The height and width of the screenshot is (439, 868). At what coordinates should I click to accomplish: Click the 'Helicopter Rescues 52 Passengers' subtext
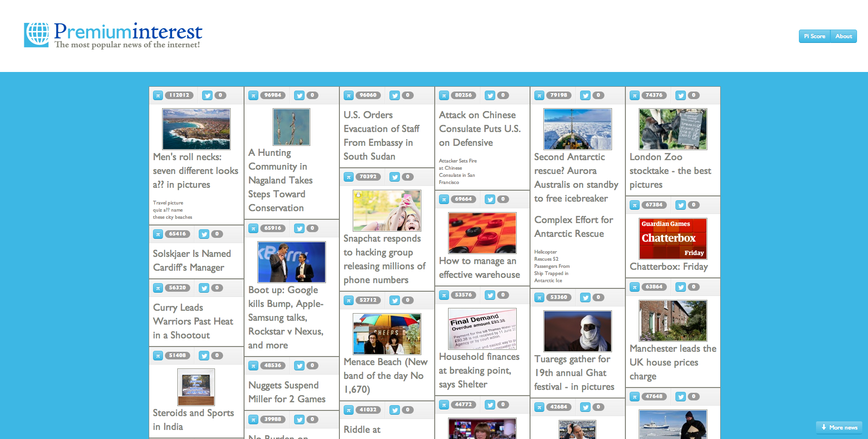tap(552, 266)
